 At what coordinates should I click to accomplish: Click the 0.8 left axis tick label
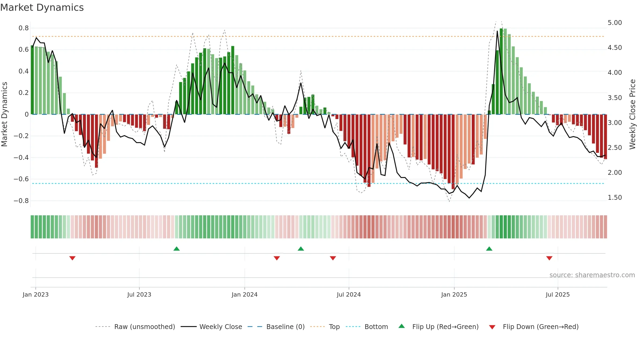pos(24,28)
